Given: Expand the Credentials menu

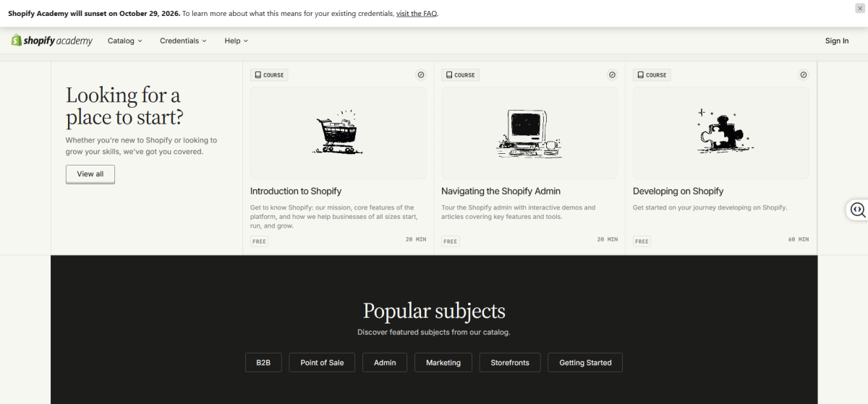Looking at the screenshot, I should (x=183, y=40).
